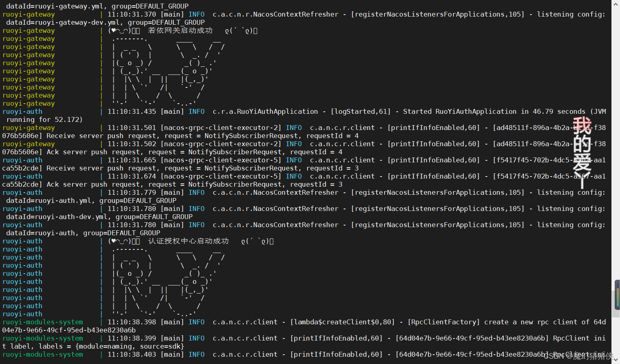This screenshot has width=620, height=364.
Task: Click 'c.a.n.c.r.client' on the 11:10:31.674 line
Action: 342,176
